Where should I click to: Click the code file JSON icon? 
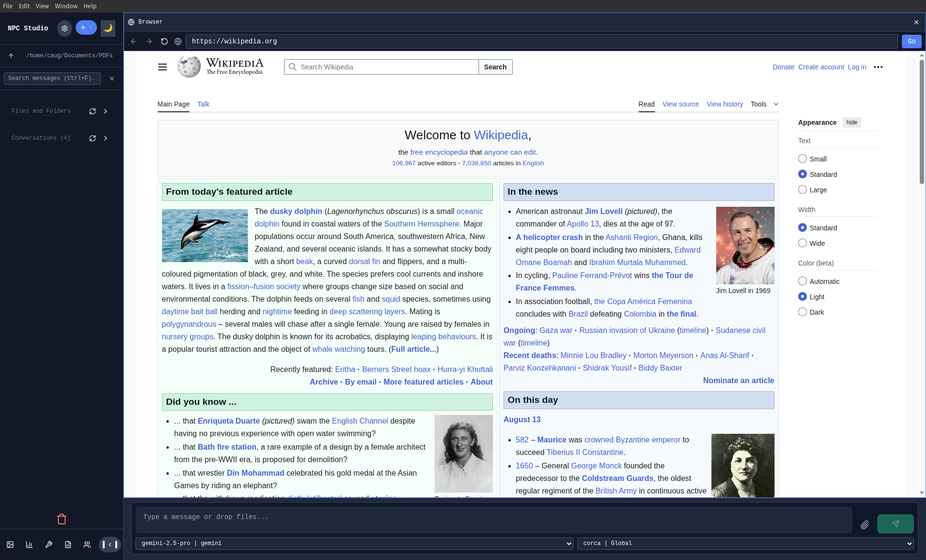68,545
